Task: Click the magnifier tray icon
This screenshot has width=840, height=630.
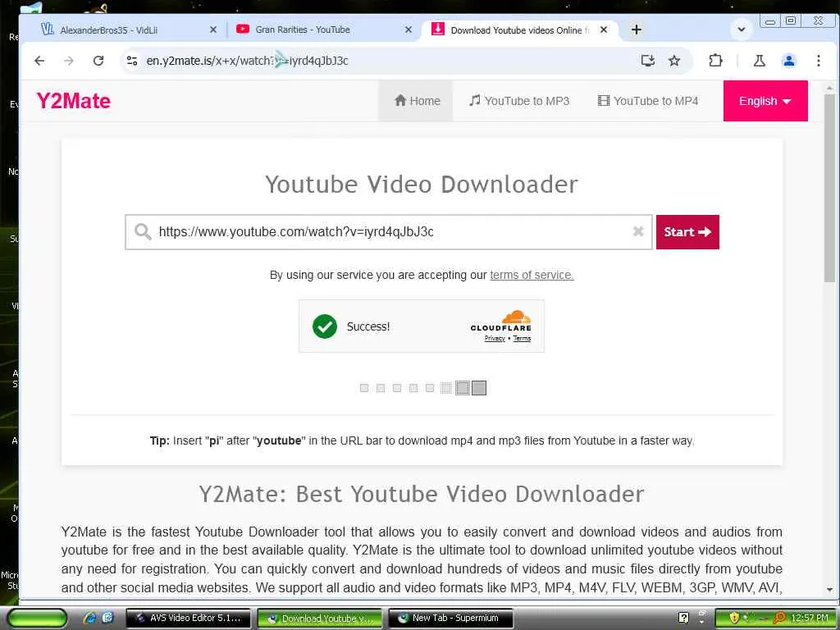Action: coord(779,619)
